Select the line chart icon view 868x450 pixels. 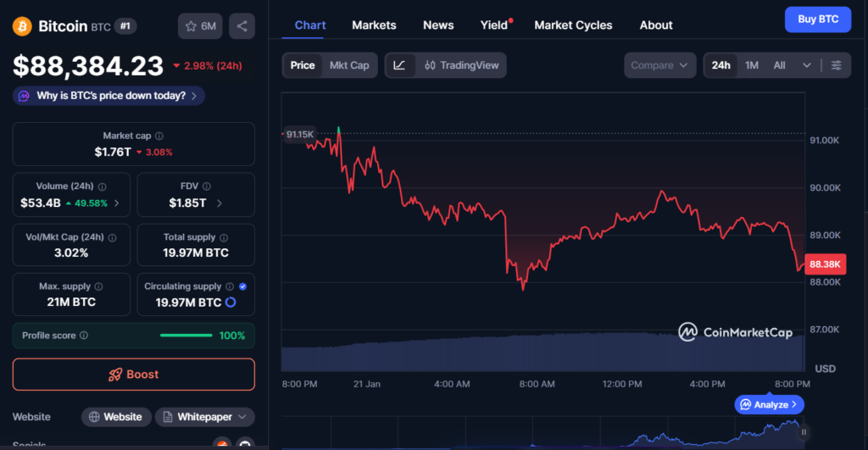pyautogui.click(x=399, y=65)
